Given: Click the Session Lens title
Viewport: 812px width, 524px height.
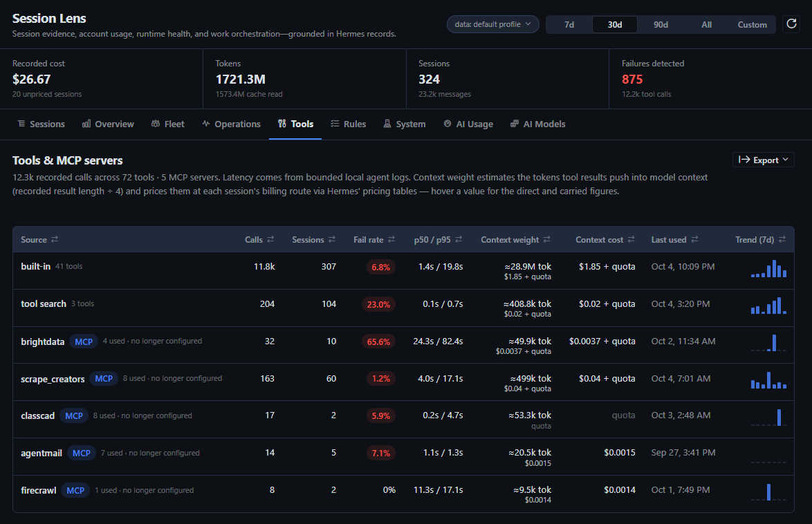Looking at the screenshot, I should (49, 18).
